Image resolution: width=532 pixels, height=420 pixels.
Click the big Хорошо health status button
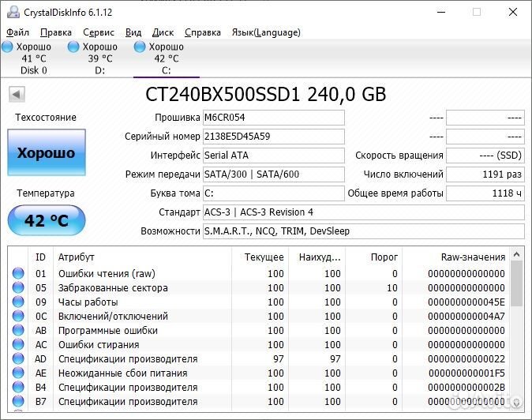click(47, 152)
